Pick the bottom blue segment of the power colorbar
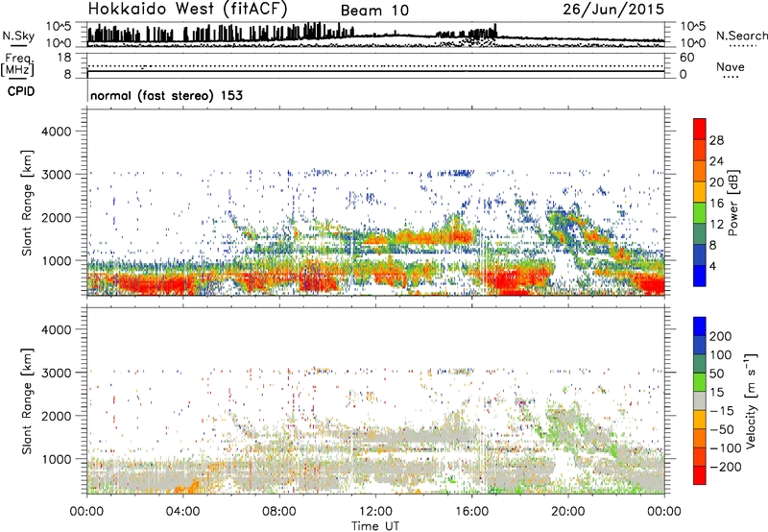The image size is (768, 532). 700,276
